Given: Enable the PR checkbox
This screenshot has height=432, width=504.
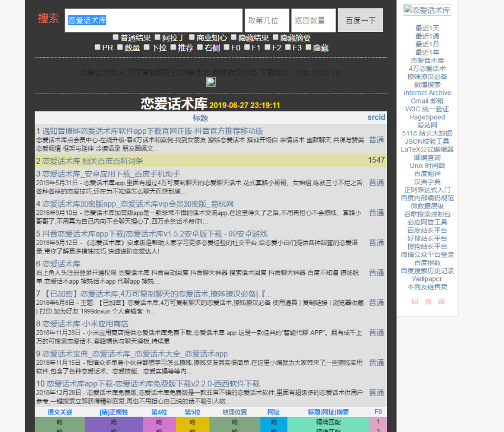Looking at the screenshot, I should [97, 47].
